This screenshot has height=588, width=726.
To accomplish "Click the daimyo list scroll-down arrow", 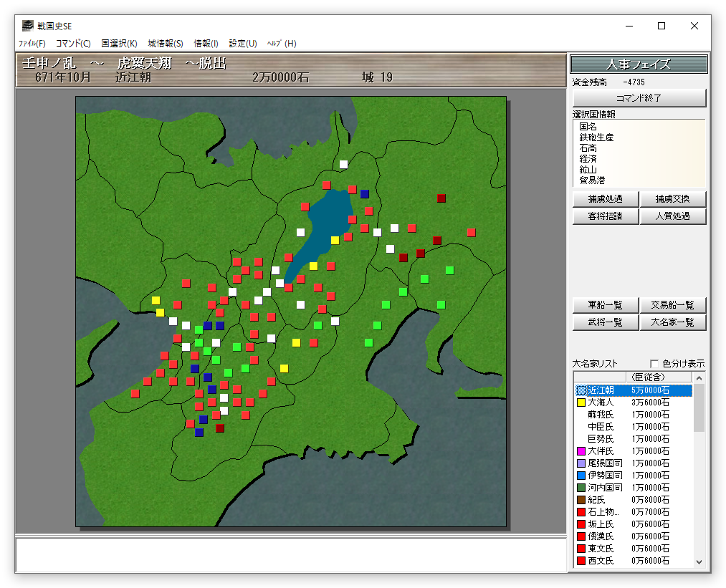I will coord(699,562).
